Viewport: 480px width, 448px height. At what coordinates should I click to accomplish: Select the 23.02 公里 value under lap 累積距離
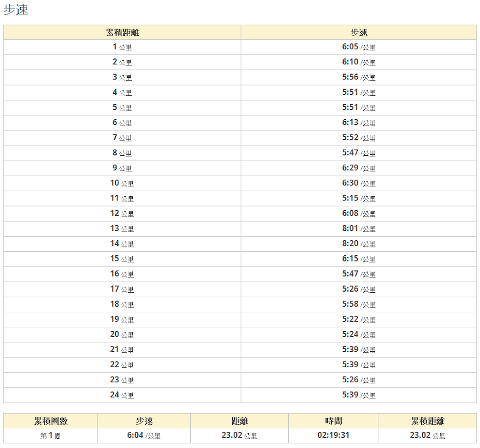(428, 436)
